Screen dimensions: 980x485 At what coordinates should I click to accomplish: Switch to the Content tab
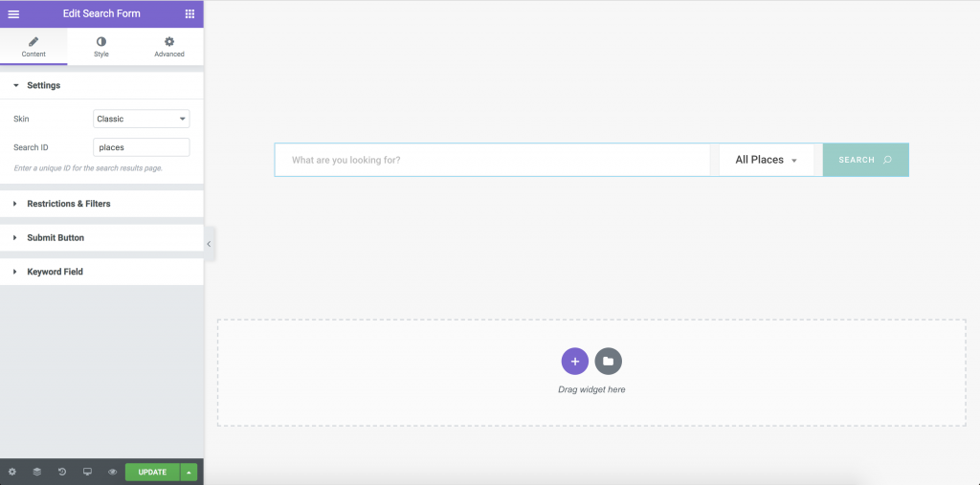33,47
